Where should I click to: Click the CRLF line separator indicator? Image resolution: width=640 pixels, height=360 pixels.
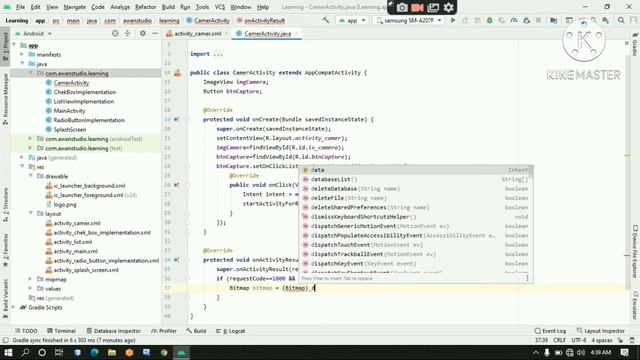(x=559, y=340)
